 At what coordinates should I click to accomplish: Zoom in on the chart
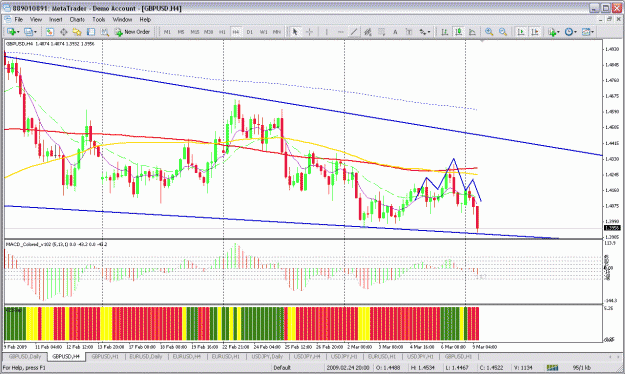[x=489, y=32]
